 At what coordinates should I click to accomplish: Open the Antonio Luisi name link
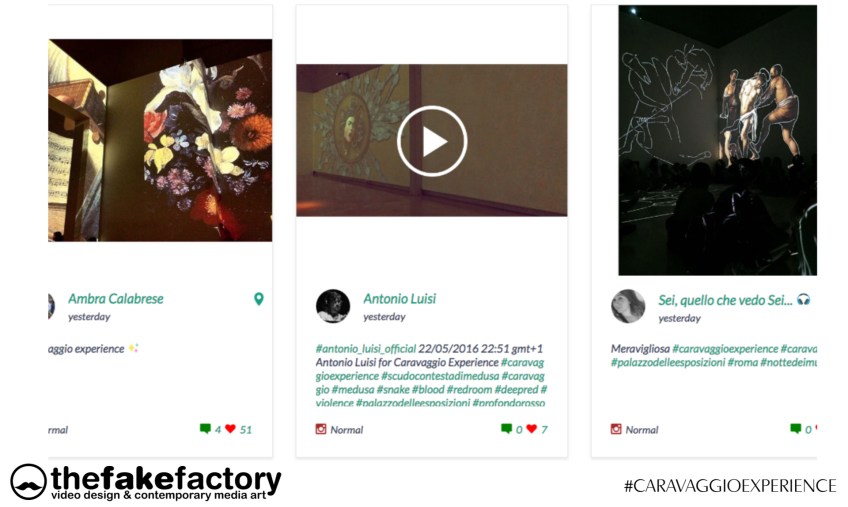(x=400, y=299)
